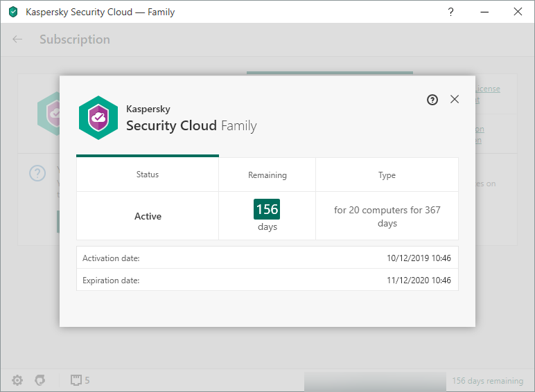Click the 'Security Cloud Family' product title

(x=191, y=125)
